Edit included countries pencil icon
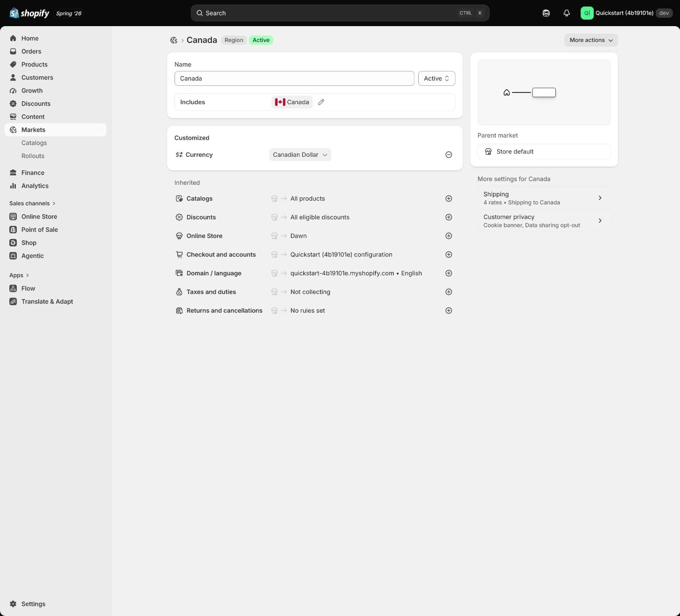Screen dimensions: 680x616 coord(321,102)
